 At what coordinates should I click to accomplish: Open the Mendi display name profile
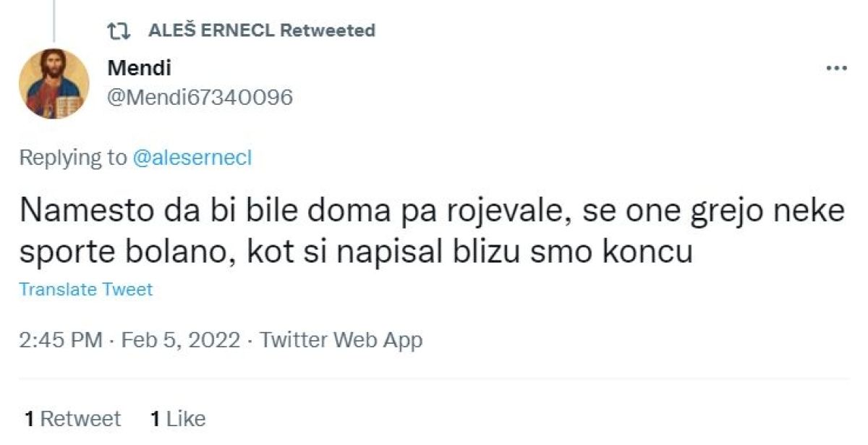coord(140,69)
